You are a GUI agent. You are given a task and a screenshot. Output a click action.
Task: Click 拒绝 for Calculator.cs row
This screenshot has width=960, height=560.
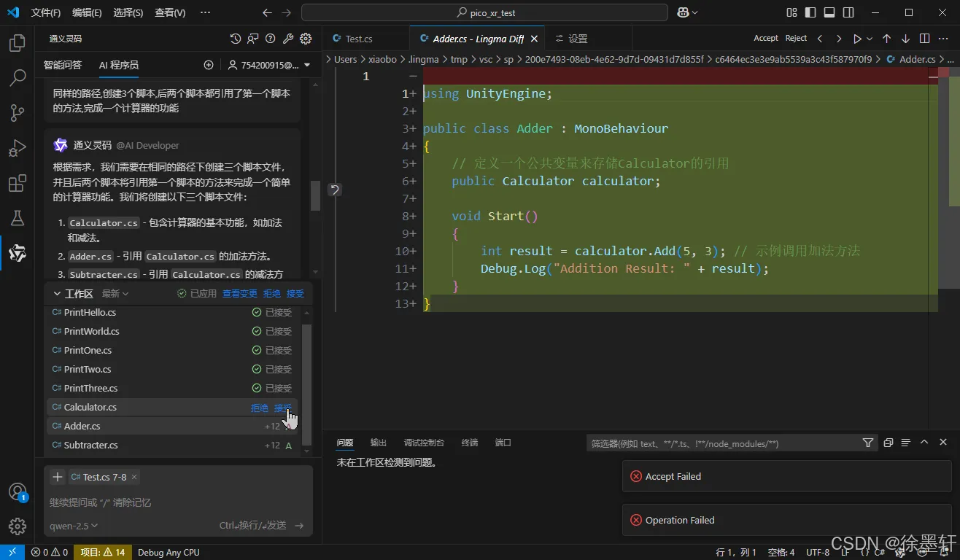pos(260,408)
